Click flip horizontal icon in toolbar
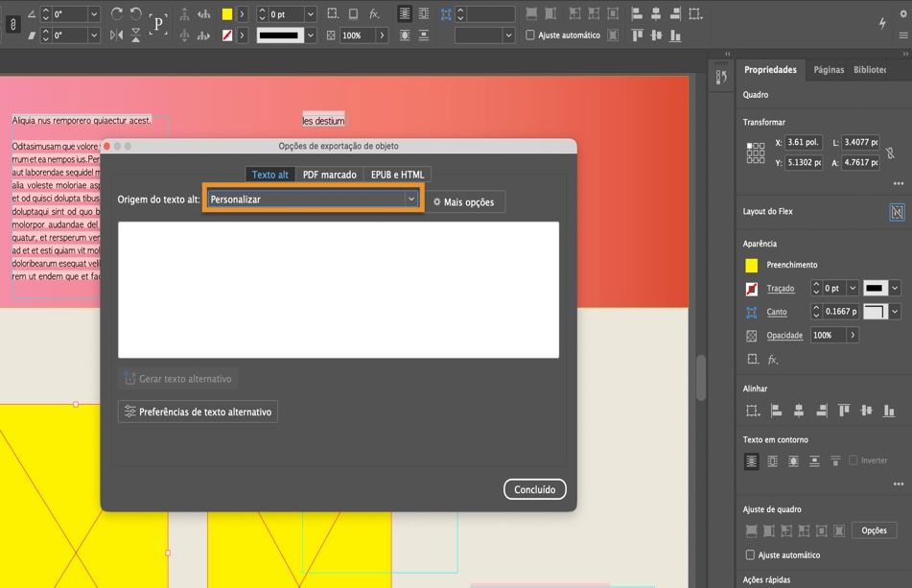Viewport: 912px width, 588px height. (x=116, y=35)
